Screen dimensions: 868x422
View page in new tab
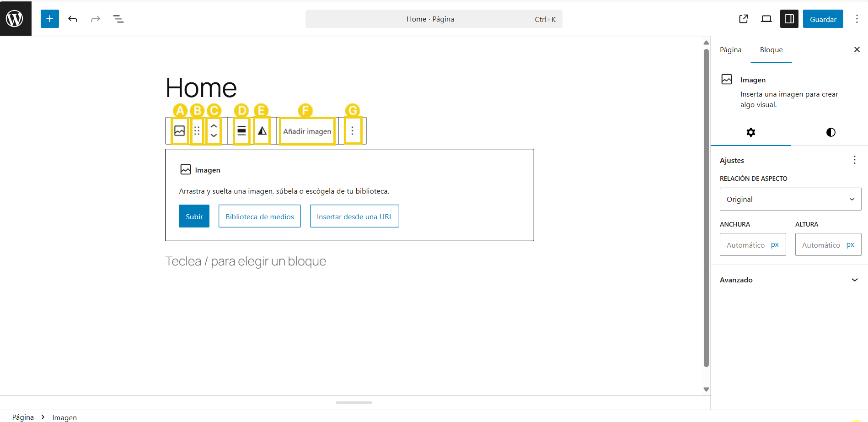[x=744, y=19]
